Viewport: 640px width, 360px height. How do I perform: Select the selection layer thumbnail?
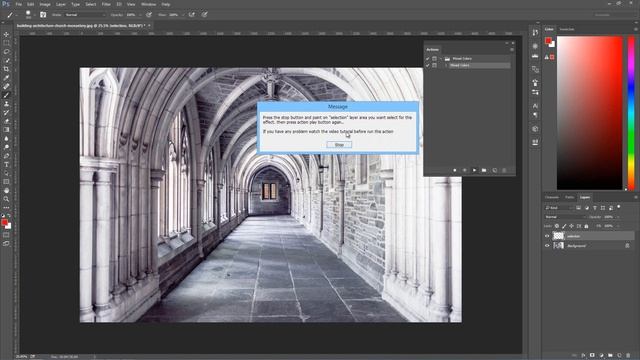pyautogui.click(x=558, y=236)
